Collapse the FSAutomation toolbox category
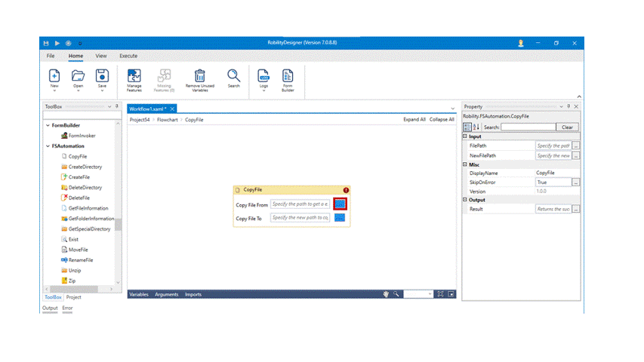The image size is (644, 362). pos(48,146)
